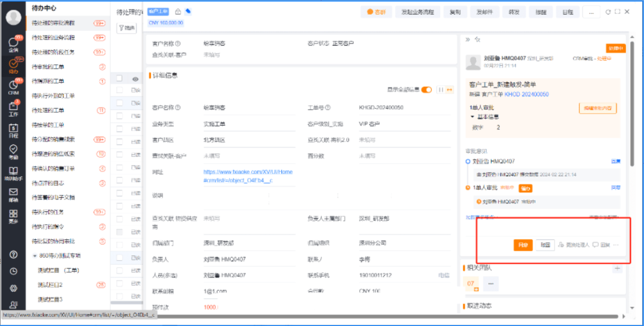Click the pin icon above approval panel
This screenshot has height=326, width=644.
(x=477, y=40)
